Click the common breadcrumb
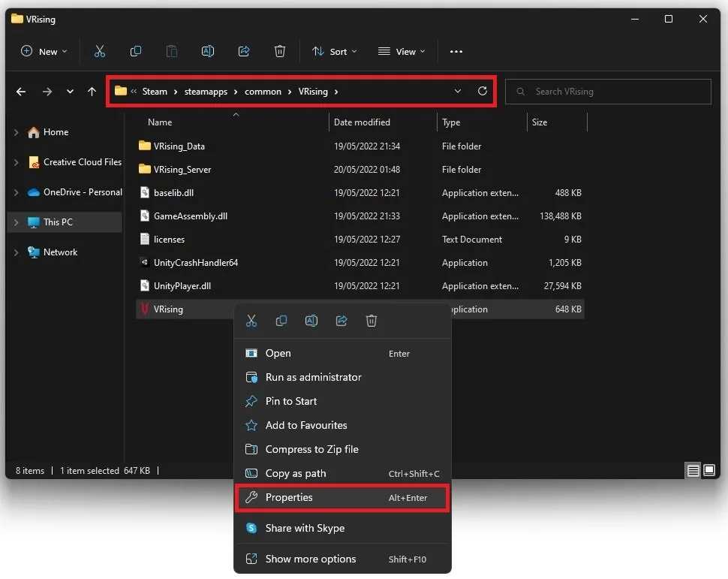The image size is (728, 579). pos(263,92)
